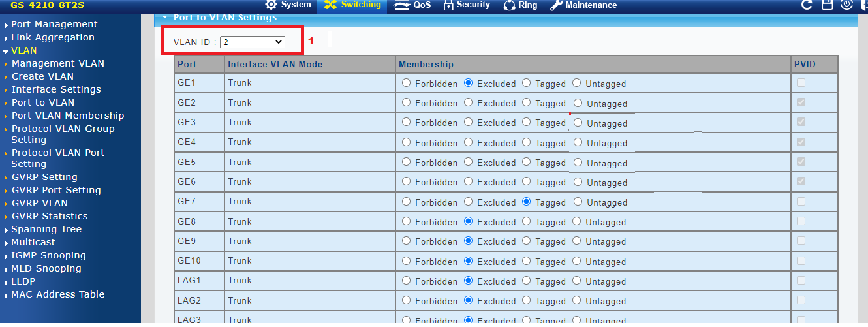This screenshot has width=868, height=327.
Task: Click the refresh icon in top bar
Action: tap(807, 5)
